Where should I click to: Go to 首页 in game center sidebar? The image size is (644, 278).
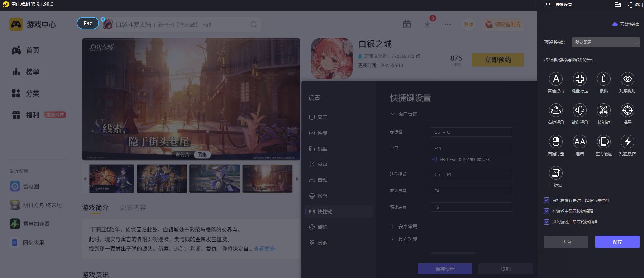26,50
